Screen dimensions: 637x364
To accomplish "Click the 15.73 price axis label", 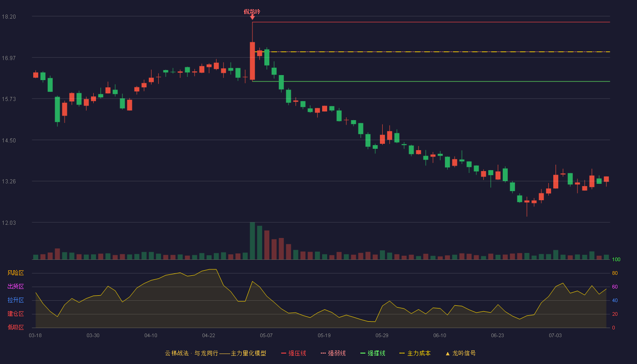I will [x=9, y=99].
